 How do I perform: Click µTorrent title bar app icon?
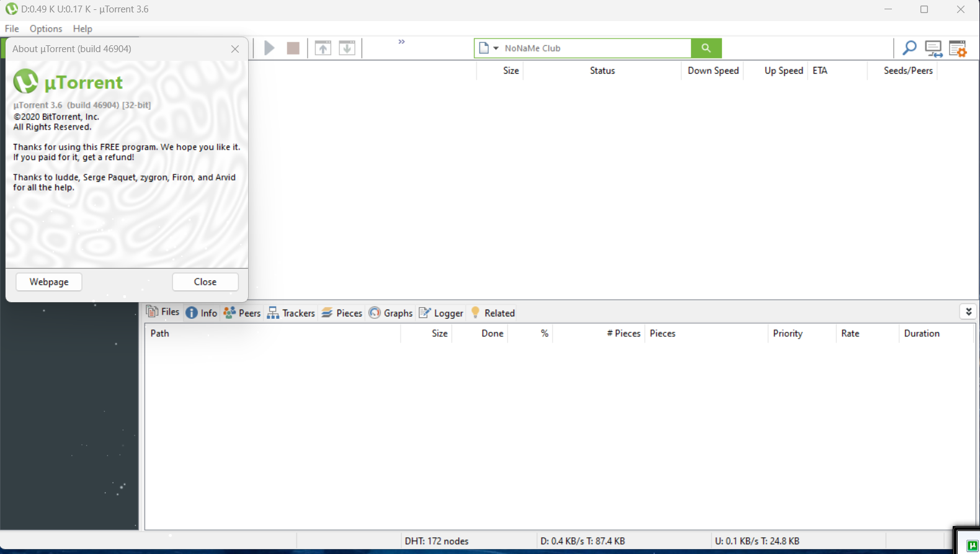tap(11, 9)
